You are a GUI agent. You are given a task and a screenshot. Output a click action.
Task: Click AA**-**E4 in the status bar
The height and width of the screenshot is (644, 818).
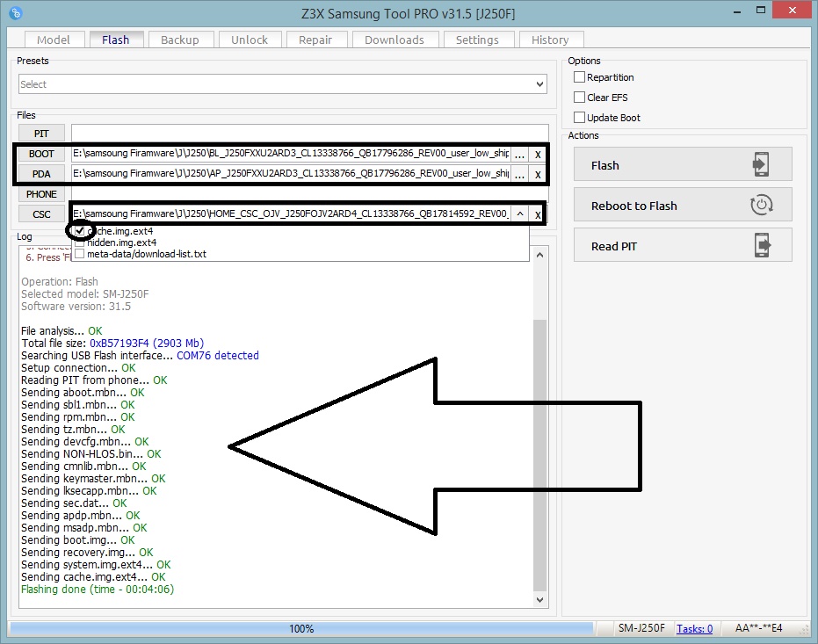[758, 628]
